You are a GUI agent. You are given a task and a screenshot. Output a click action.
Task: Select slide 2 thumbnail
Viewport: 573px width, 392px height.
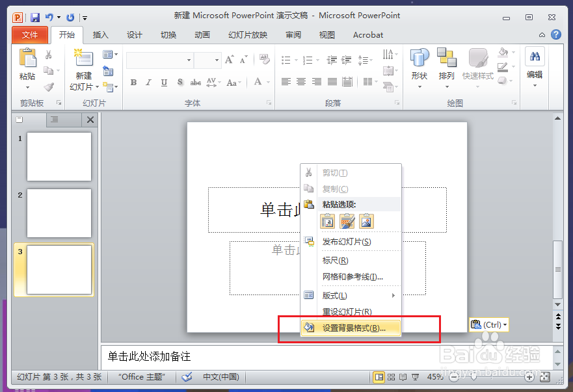pyautogui.click(x=59, y=213)
